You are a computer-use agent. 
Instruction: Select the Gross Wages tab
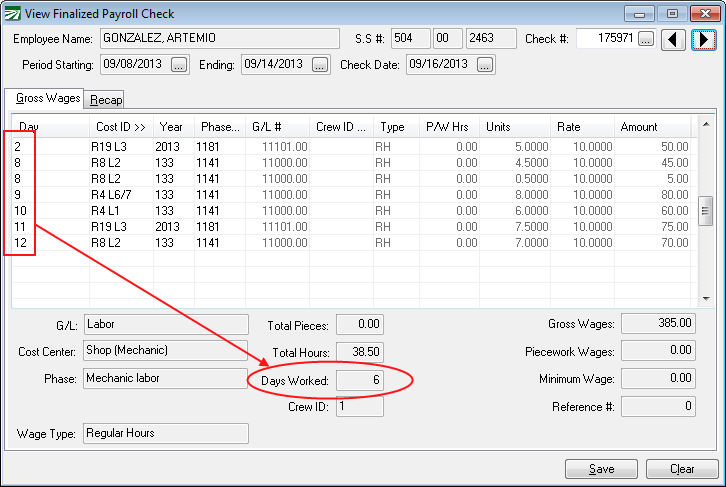coord(46,99)
